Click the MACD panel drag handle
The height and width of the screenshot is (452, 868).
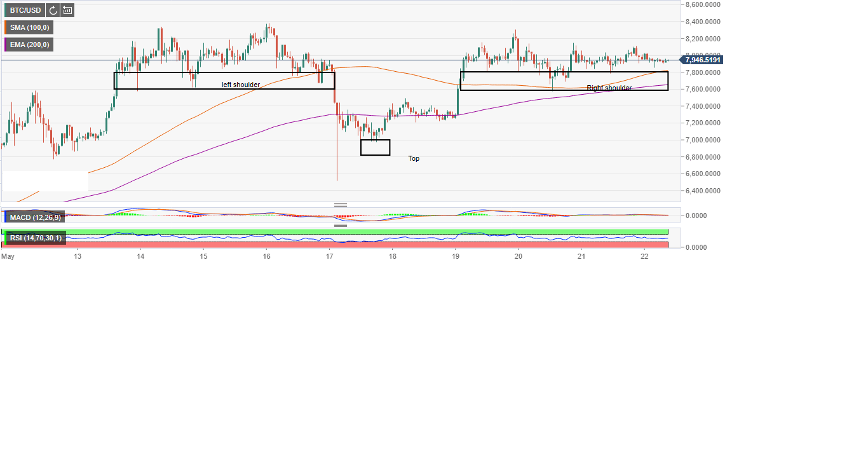point(341,205)
